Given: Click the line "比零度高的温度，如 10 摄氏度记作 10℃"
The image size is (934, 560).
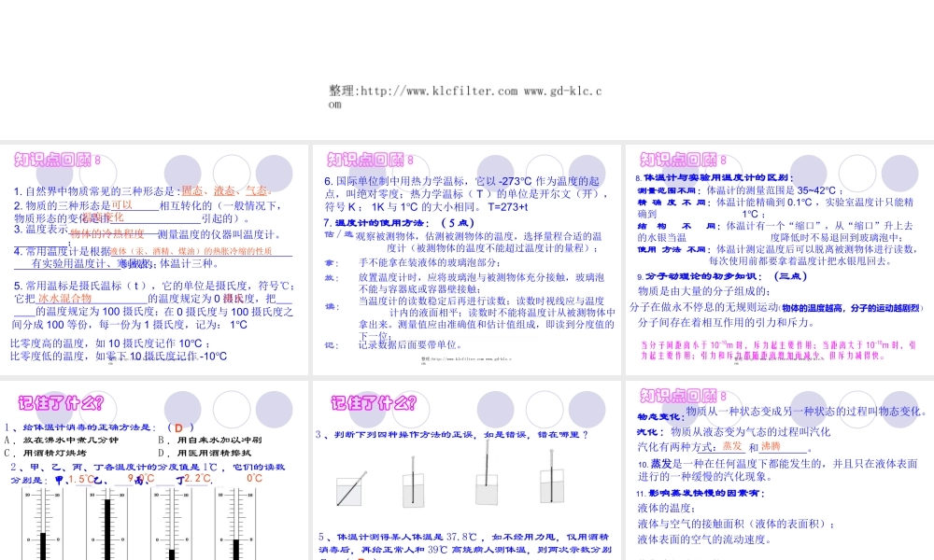Looking at the screenshot, I should click(110, 343).
